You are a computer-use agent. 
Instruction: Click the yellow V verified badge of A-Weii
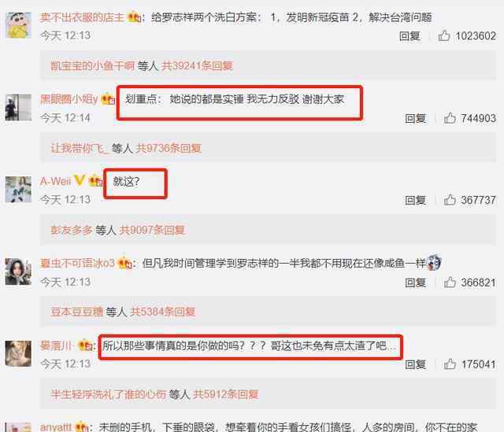point(80,181)
